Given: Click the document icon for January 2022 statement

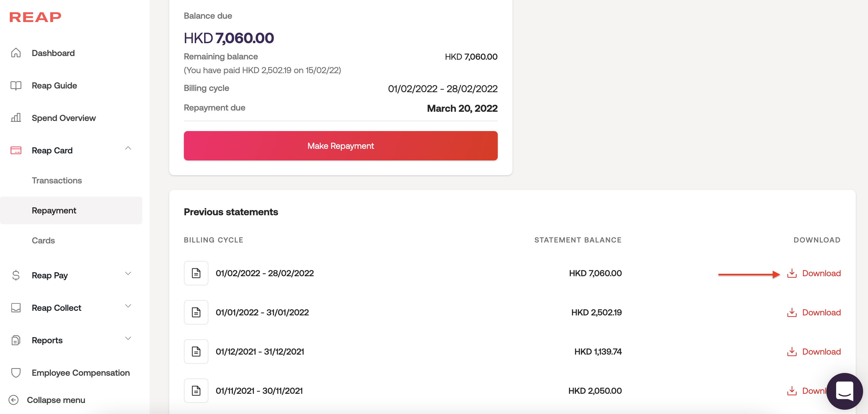Looking at the screenshot, I should (196, 312).
